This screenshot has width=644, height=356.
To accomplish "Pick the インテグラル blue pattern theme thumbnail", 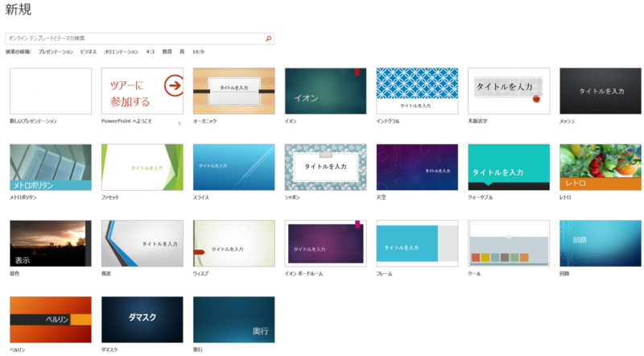I will coord(417,91).
